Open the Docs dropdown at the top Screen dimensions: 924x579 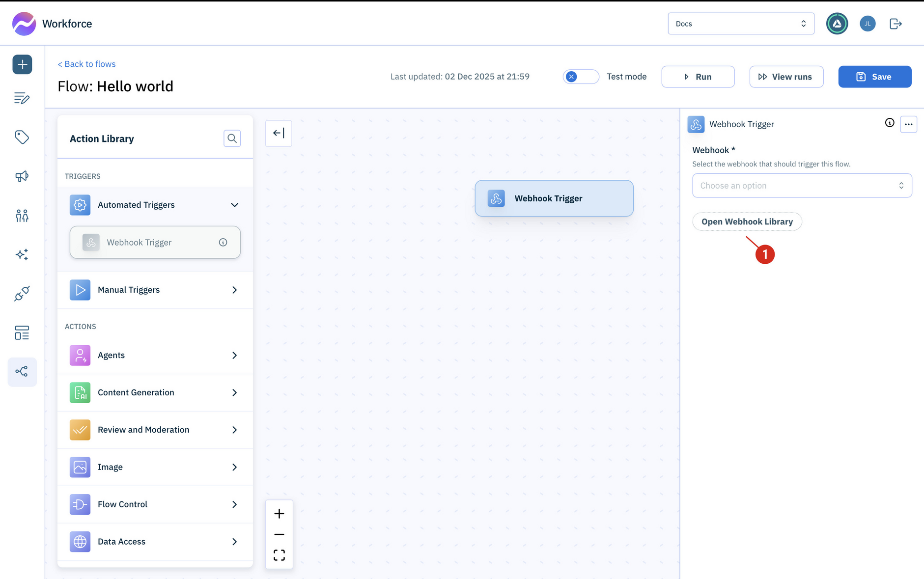point(741,23)
